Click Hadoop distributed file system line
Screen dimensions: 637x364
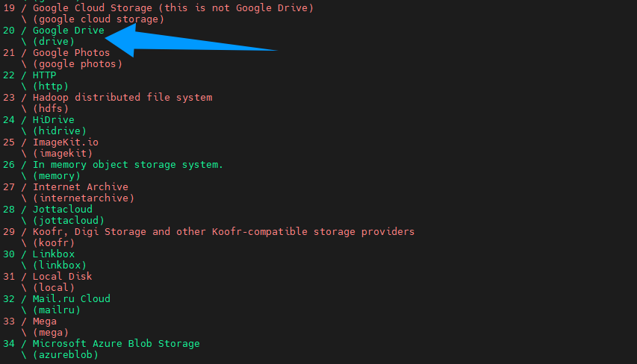[x=122, y=98]
